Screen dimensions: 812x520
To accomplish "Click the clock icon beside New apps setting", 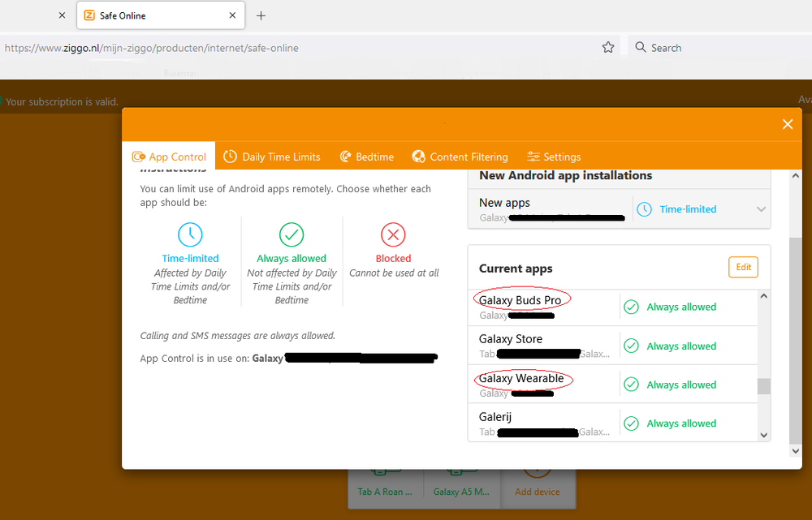I will click(x=644, y=209).
